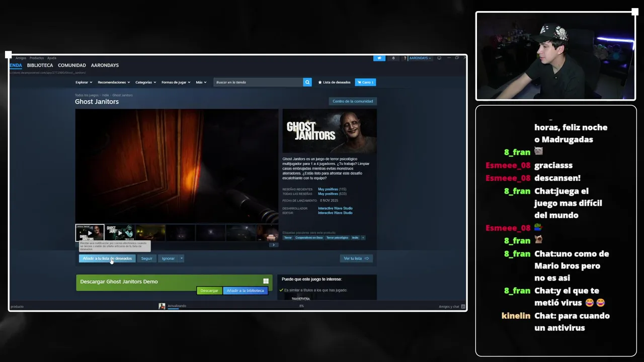This screenshot has width=644, height=362.
Task: Click the Amigos y chat icon
Action: pos(463,306)
